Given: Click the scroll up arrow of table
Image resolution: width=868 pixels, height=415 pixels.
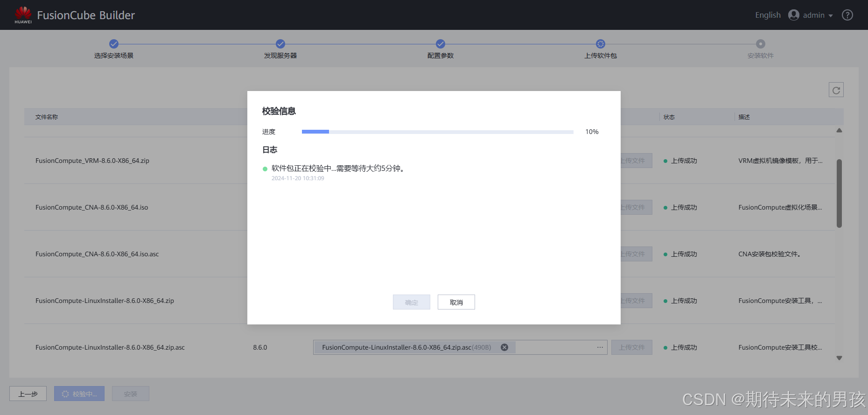Looking at the screenshot, I should [x=839, y=131].
